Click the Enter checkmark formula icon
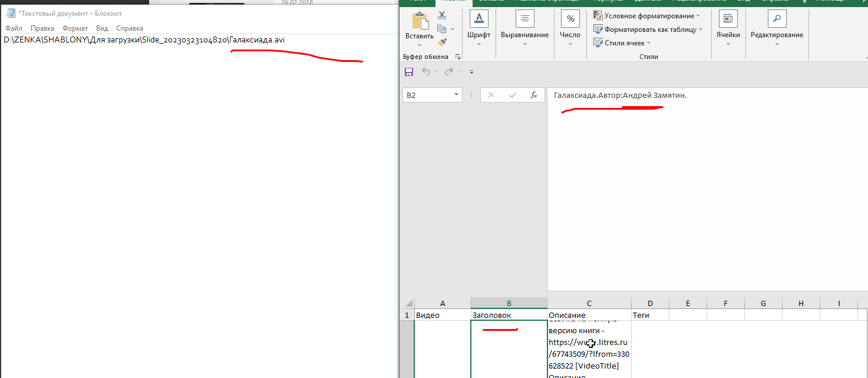The height and width of the screenshot is (378, 868). click(x=513, y=95)
